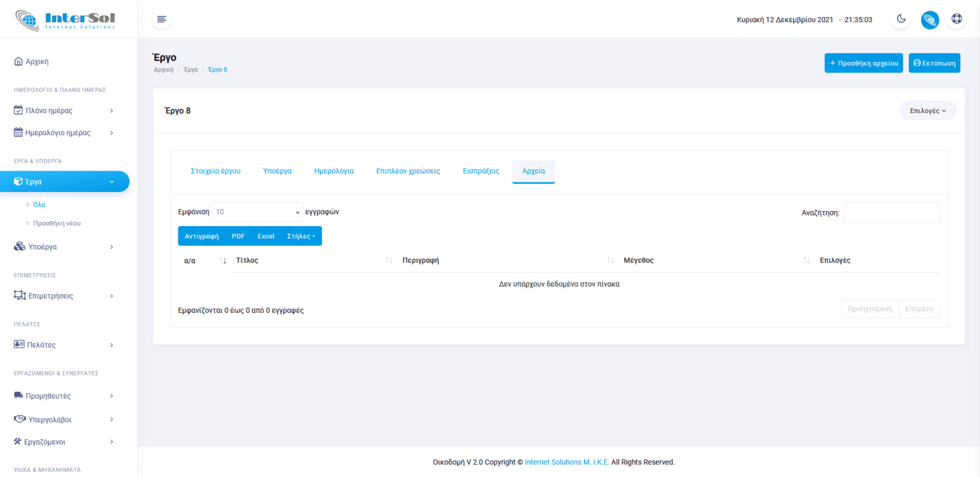Toggle dark mode with the moon icon
The image size is (980, 477).
point(901,19)
